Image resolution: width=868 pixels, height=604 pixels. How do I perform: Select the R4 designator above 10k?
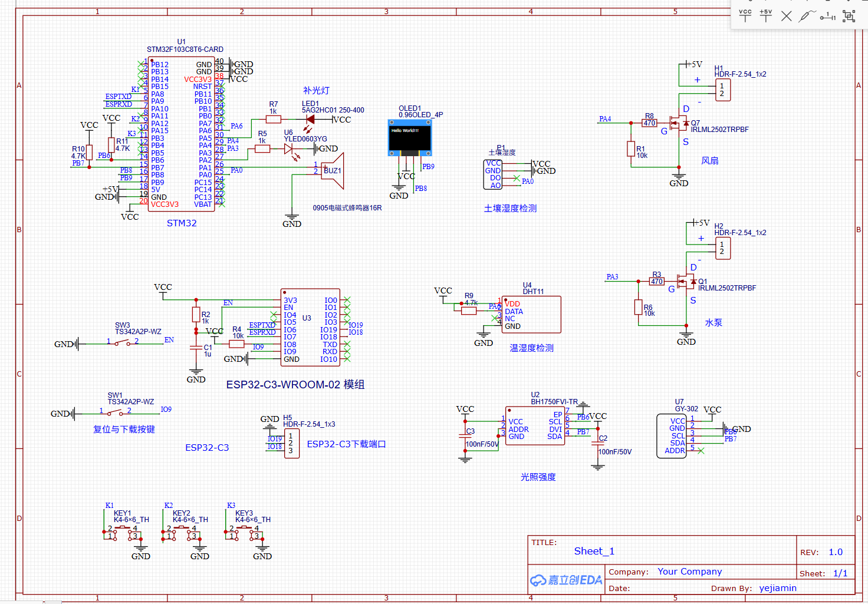coord(236,329)
